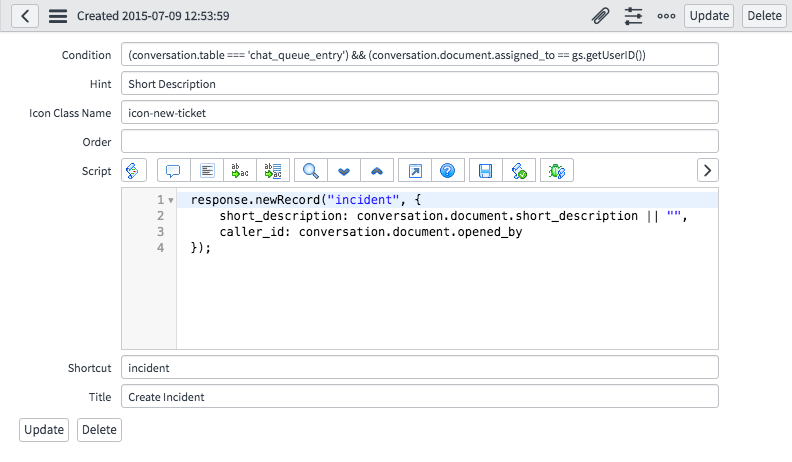Open the script editor help icon
Viewport: 792px width, 462px height.
point(448,171)
